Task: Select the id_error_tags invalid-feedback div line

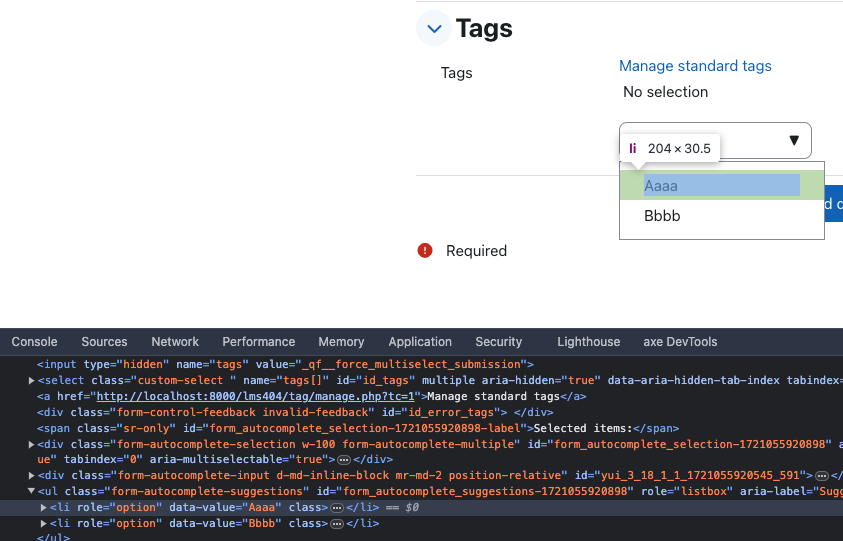Action: coord(295,412)
